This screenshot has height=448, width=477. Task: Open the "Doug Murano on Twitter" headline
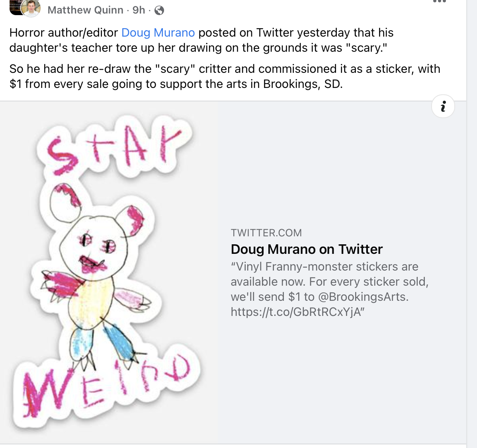(x=307, y=249)
